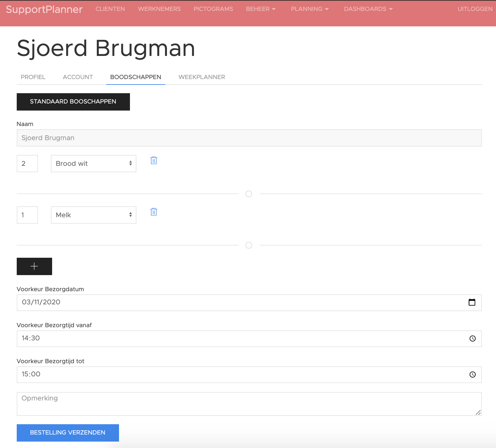Open clock picker for Bezorgtijd vanaf
The width and height of the screenshot is (496, 448).
472,338
